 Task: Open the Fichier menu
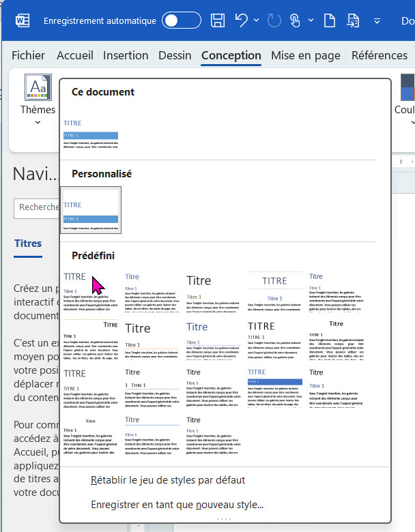pos(29,55)
